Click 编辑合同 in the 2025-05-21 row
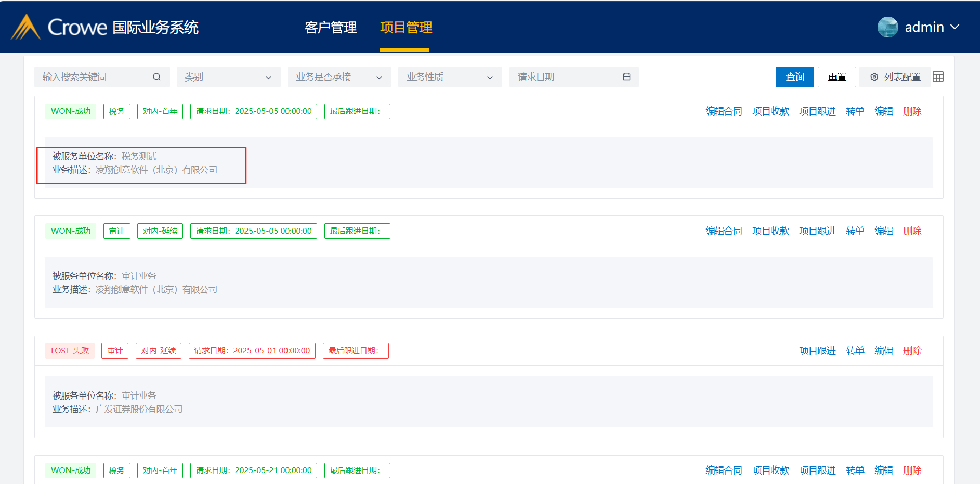The height and width of the screenshot is (484, 980). coord(724,470)
